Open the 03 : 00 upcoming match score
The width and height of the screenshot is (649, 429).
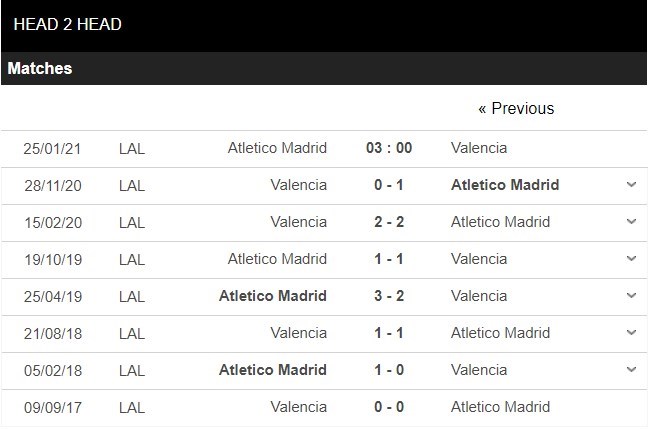[x=389, y=148]
